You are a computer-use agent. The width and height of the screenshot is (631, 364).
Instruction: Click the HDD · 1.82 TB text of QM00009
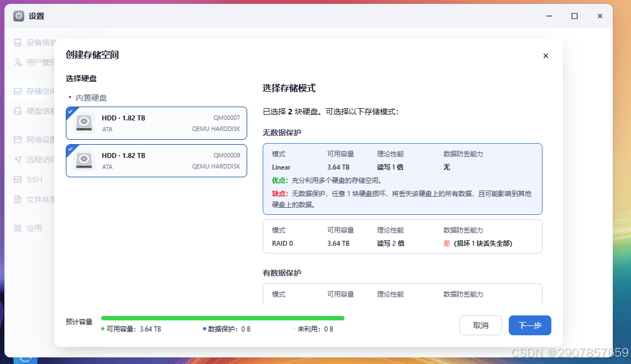coord(123,155)
